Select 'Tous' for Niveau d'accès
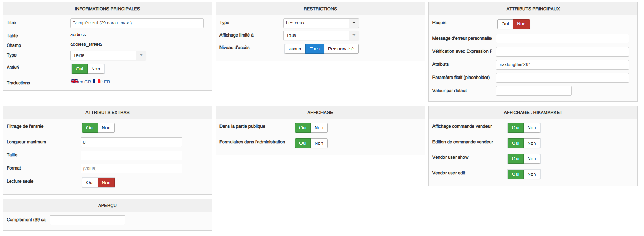This screenshot has width=644, height=236. click(x=315, y=49)
